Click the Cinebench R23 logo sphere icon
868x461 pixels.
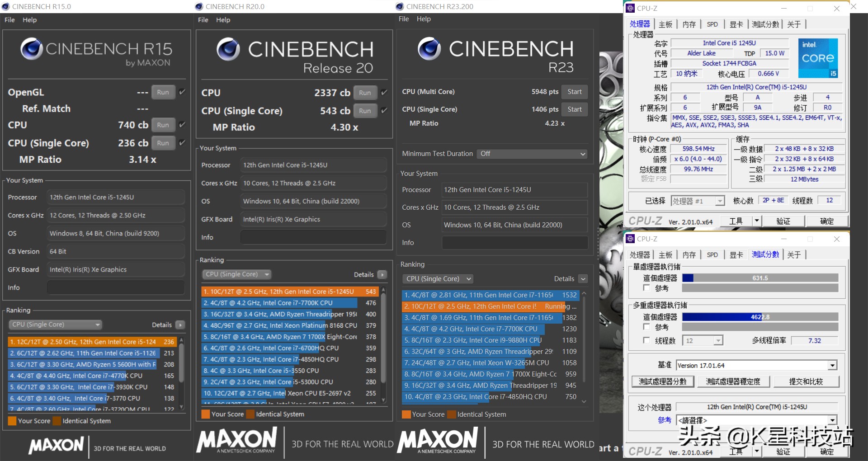429,49
